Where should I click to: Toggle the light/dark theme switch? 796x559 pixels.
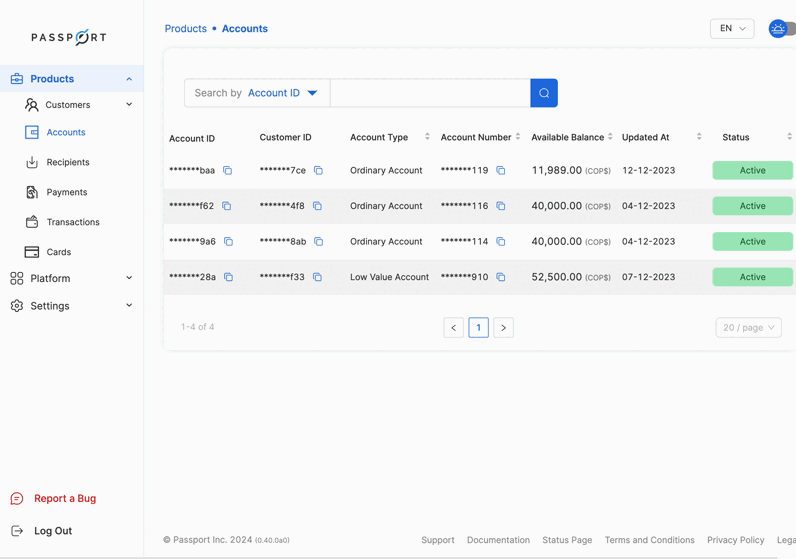click(782, 29)
